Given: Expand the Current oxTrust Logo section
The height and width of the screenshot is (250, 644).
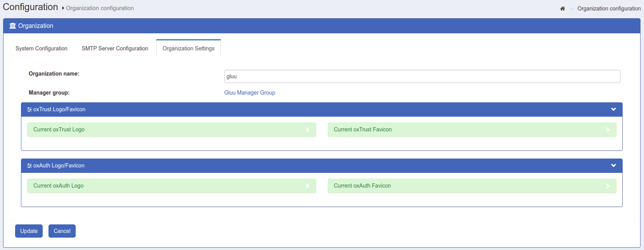Looking at the screenshot, I should click(59, 129).
